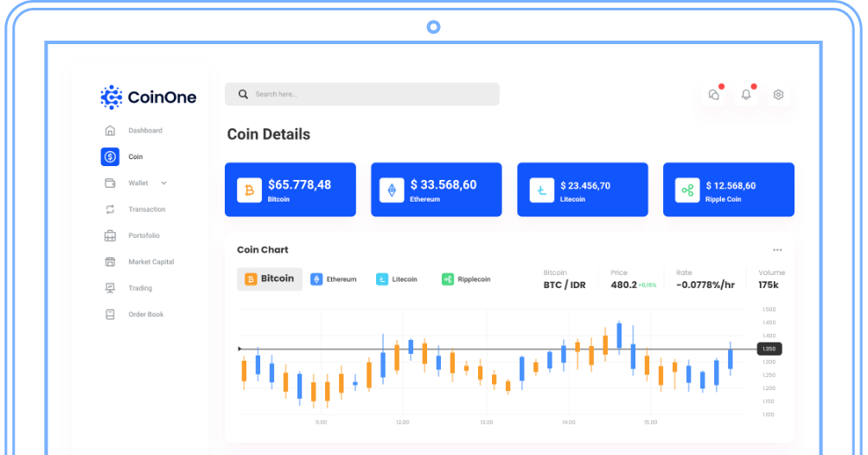Switch chart to Ripplecoin tab
868x455 pixels.
coord(466,279)
